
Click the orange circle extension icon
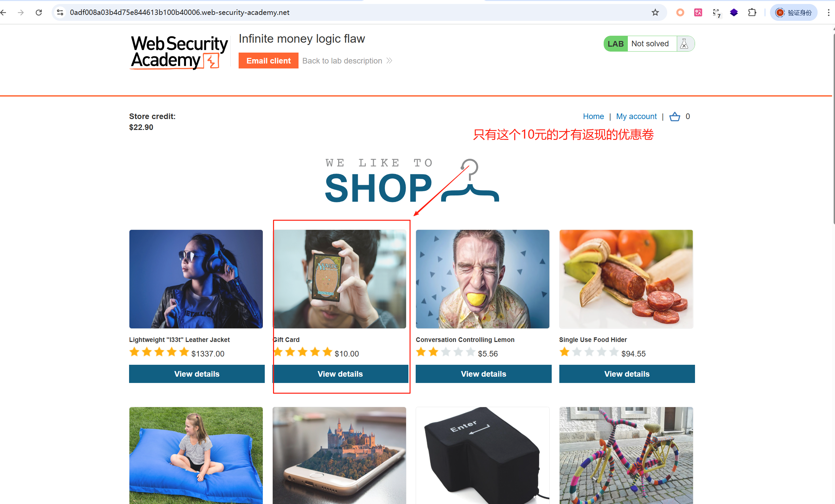pyautogui.click(x=680, y=13)
